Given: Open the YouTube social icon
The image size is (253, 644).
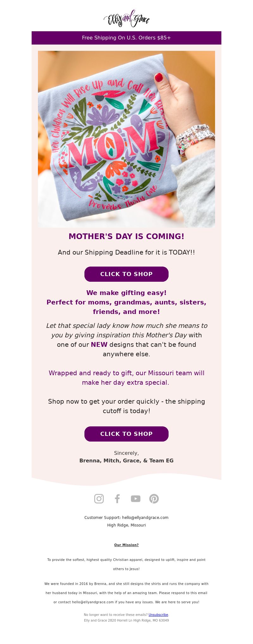Looking at the screenshot, I should click(136, 499).
